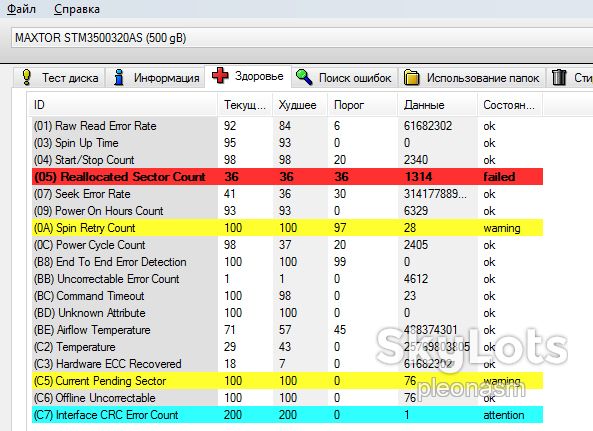The image size is (593, 431).
Task: Sort by the Данные column header
Action: coord(437,105)
